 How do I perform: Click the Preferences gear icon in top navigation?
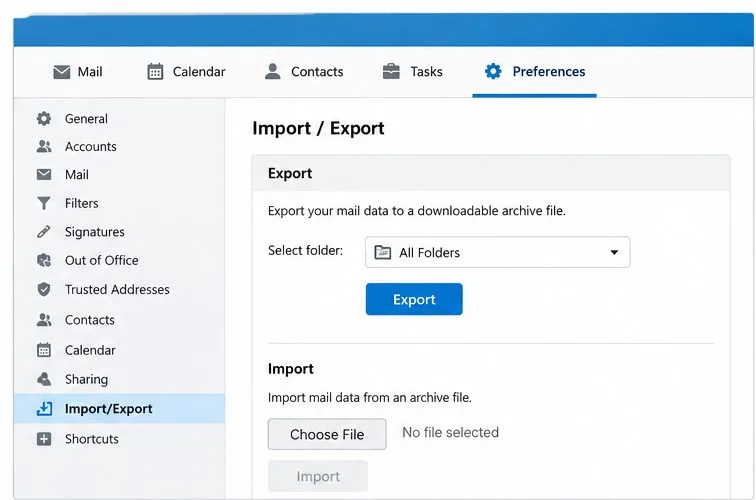[x=493, y=71]
